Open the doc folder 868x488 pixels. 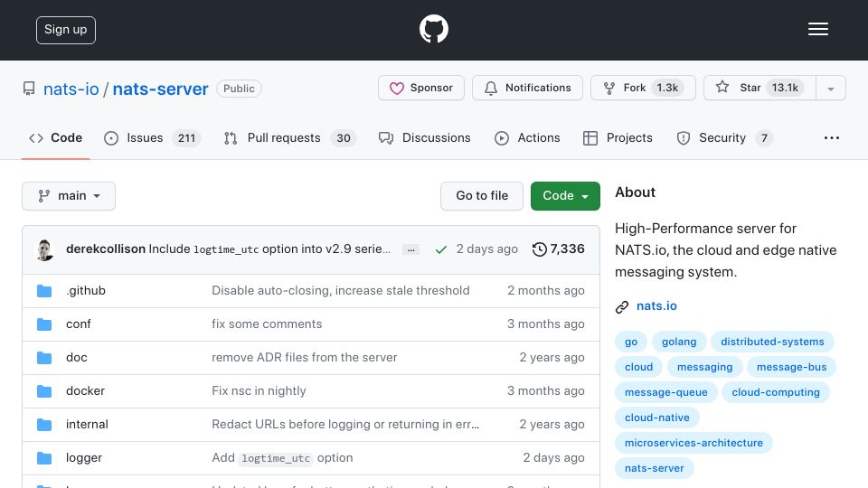(76, 358)
